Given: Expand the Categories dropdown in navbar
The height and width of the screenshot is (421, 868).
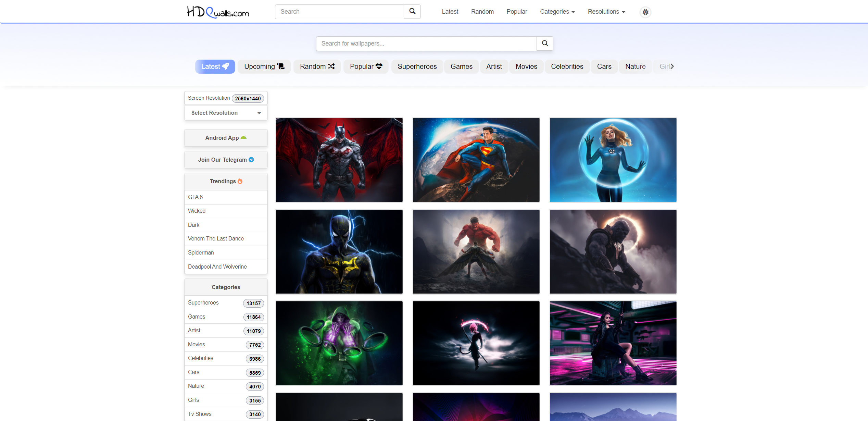Looking at the screenshot, I should (557, 12).
